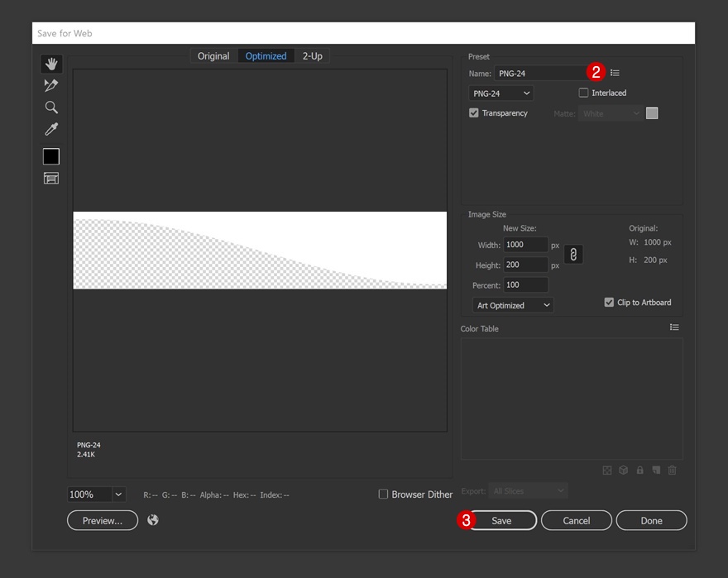Toggle Clip to Artboard checkbox
Image resolution: width=728 pixels, height=578 pixels.
pyautogui.click(x=610, y=303)
